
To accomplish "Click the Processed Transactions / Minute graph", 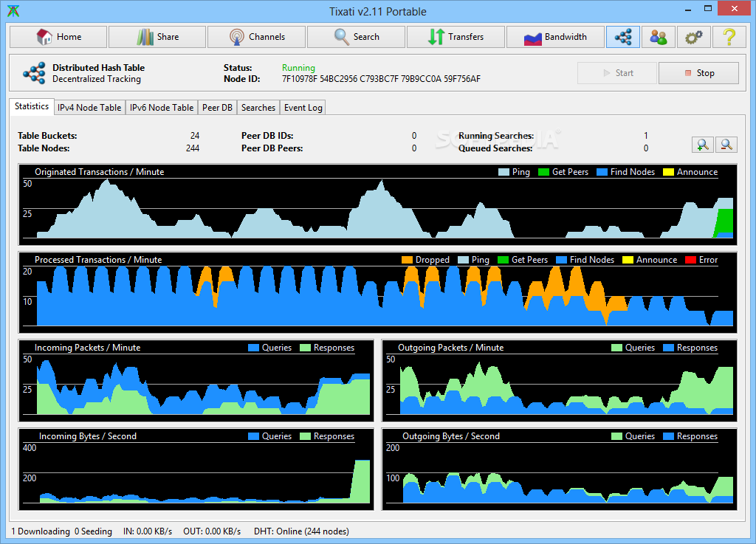I will coord(377,292).
